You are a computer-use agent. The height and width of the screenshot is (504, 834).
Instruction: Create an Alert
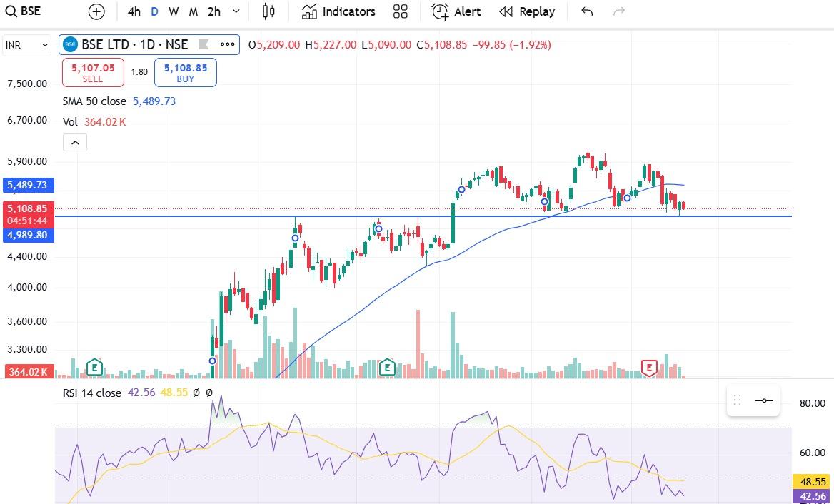[456, 11]
